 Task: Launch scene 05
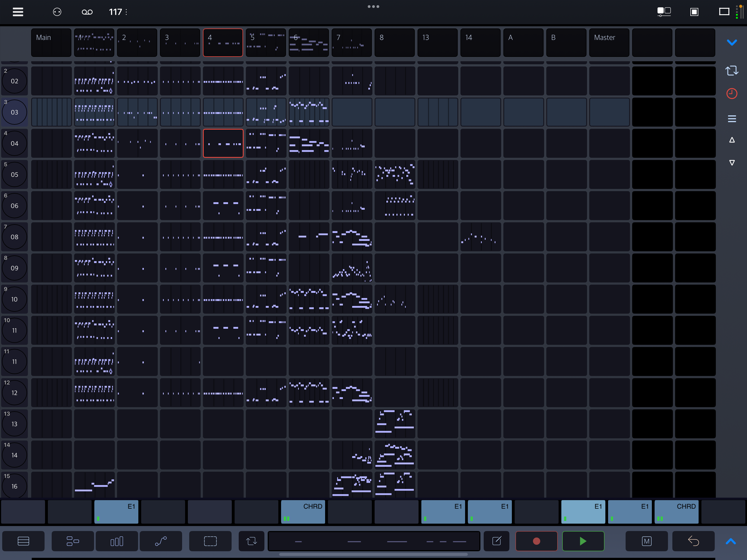14,175
